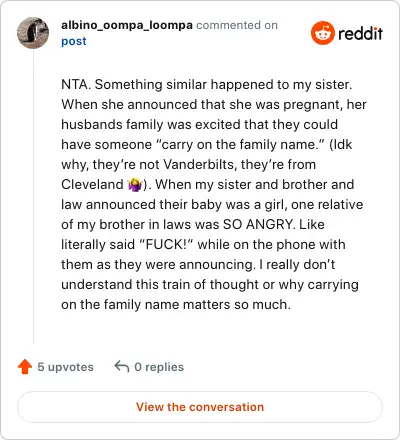Click the quoted "FUCK!" text in the comment

click(x=166, y=244)
